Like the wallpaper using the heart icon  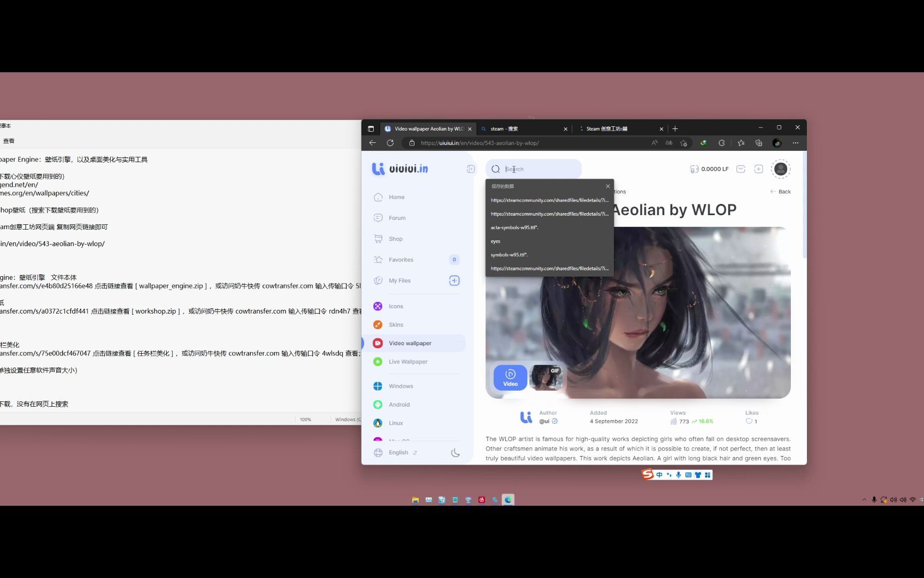tap(749, 421)
